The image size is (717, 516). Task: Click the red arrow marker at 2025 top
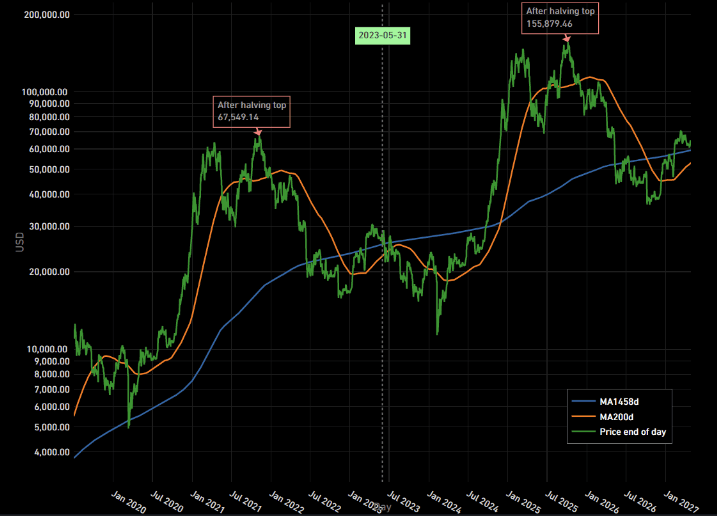[x=567, y=39]
